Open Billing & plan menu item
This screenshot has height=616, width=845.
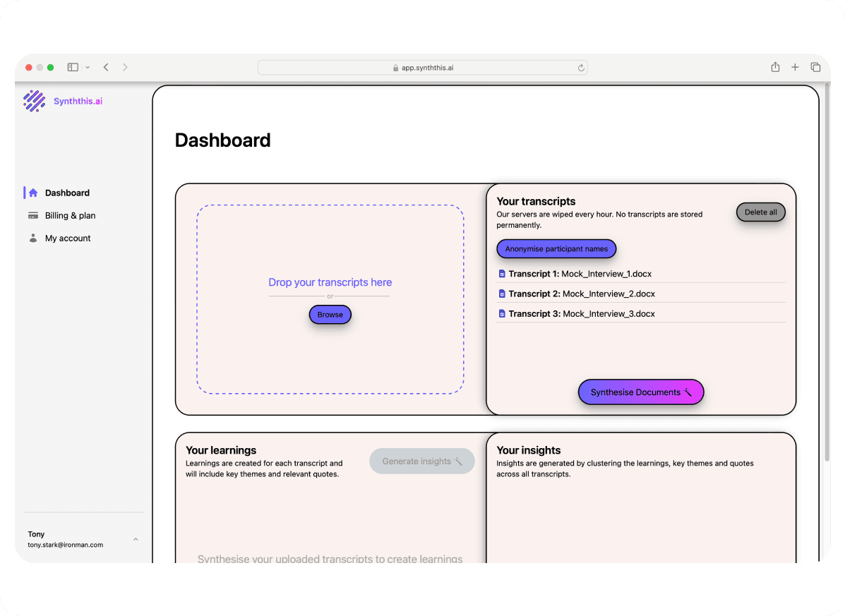(70, 215)
